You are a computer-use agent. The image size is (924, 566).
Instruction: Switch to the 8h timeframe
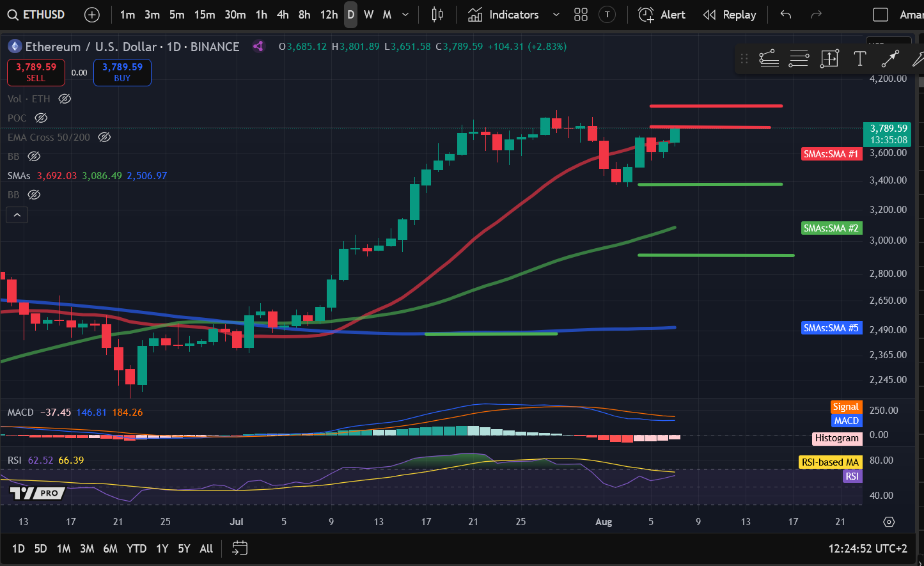(304, 15)
